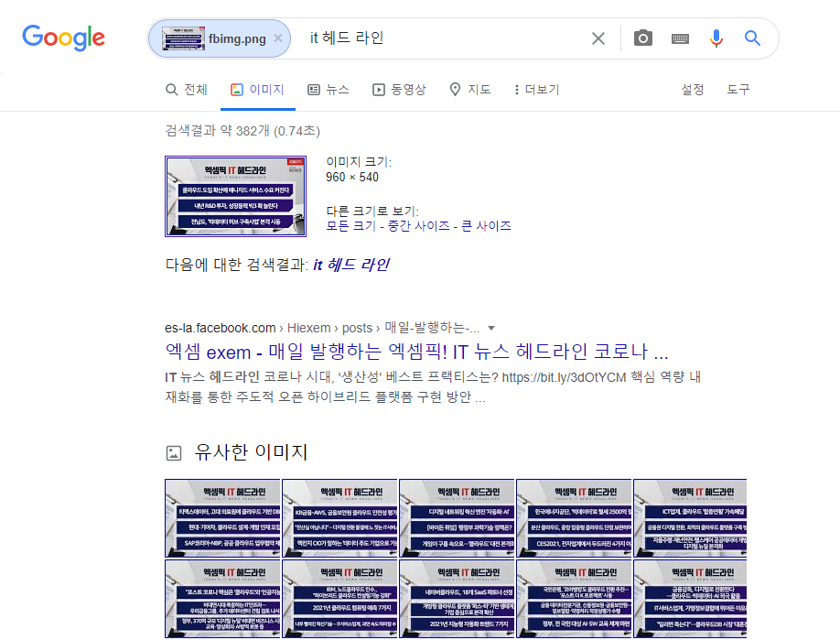The height and width of the screenshot is (640, 840).
Task: Click the blue magnifier search button
Action: [x=753, y=38]
